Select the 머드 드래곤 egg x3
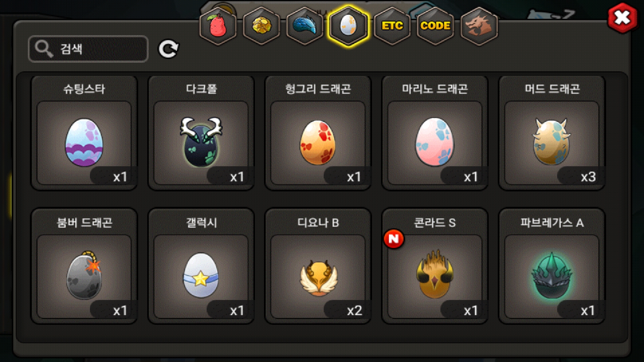This screenshot has width=644, height=362. [552, 133]
